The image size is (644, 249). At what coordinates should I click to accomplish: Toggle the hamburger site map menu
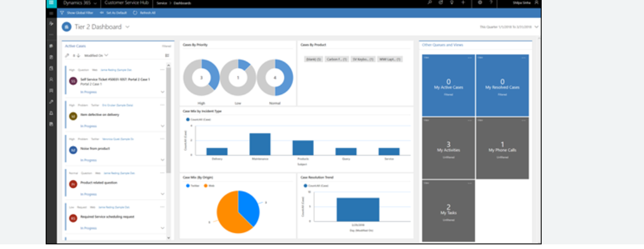(x=51, y=13)
